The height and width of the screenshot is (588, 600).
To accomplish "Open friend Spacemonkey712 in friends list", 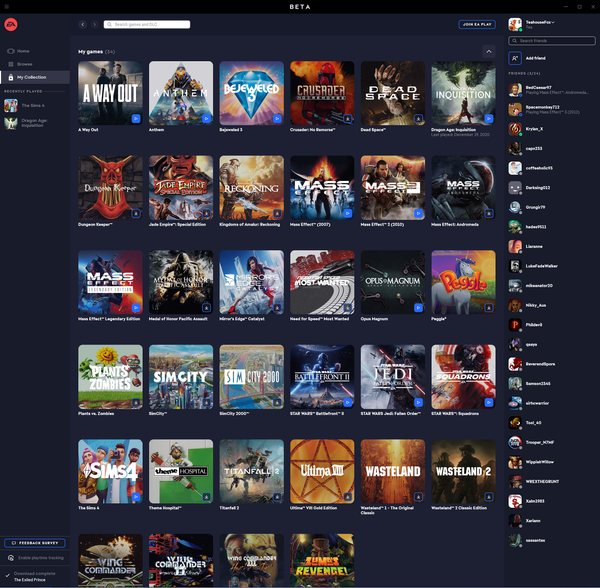I will point(552,109).
